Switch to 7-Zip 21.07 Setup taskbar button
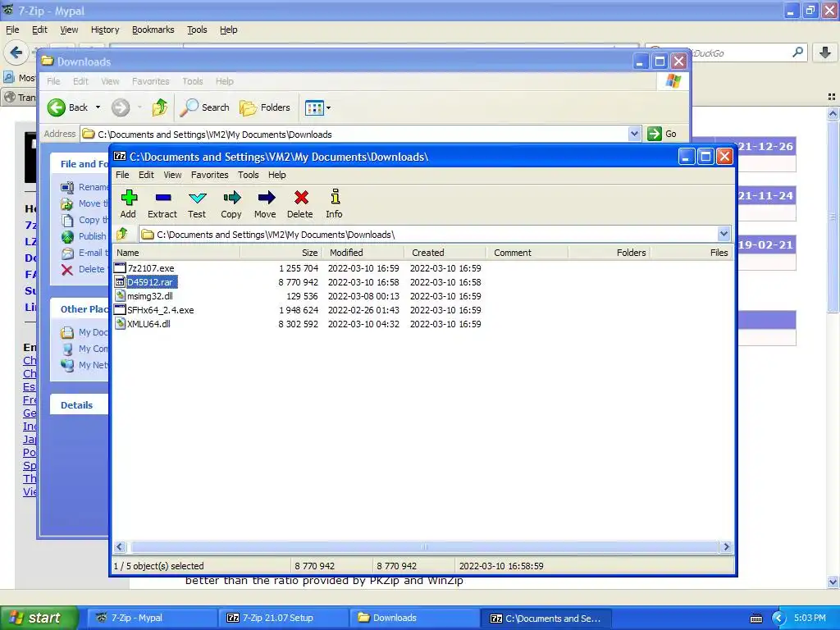840x630 pixels. pyautogui.click(x=284, y=618)
